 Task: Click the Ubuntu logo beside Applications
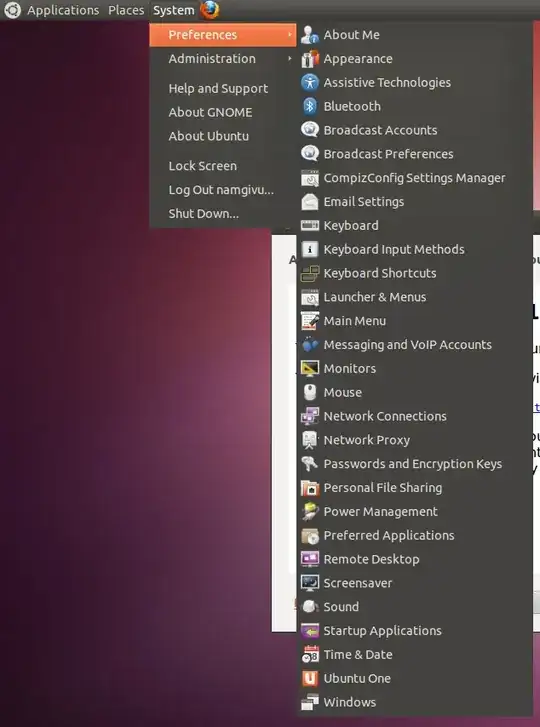tap(13, 10)
